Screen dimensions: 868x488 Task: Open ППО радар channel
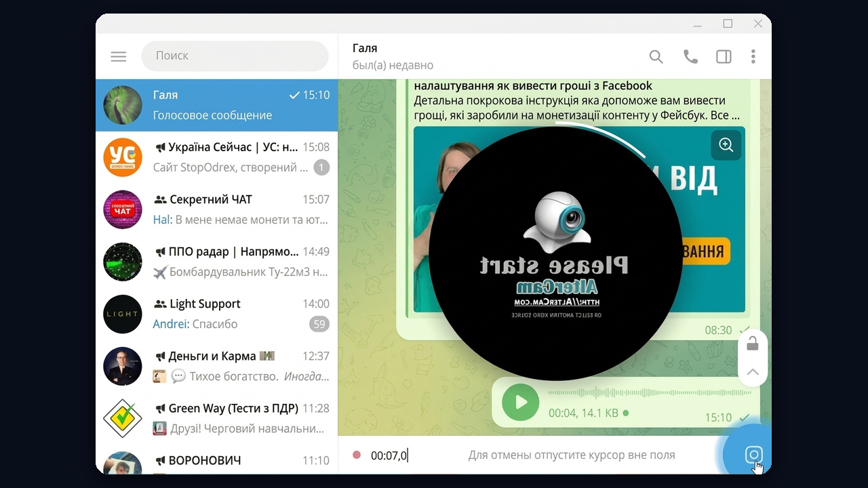point(217,262)
